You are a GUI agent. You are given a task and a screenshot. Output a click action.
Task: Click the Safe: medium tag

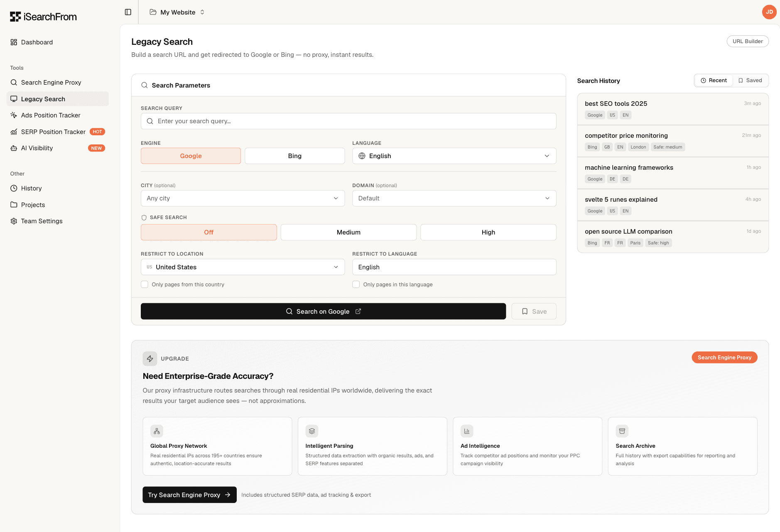click(x=668, y=147)
